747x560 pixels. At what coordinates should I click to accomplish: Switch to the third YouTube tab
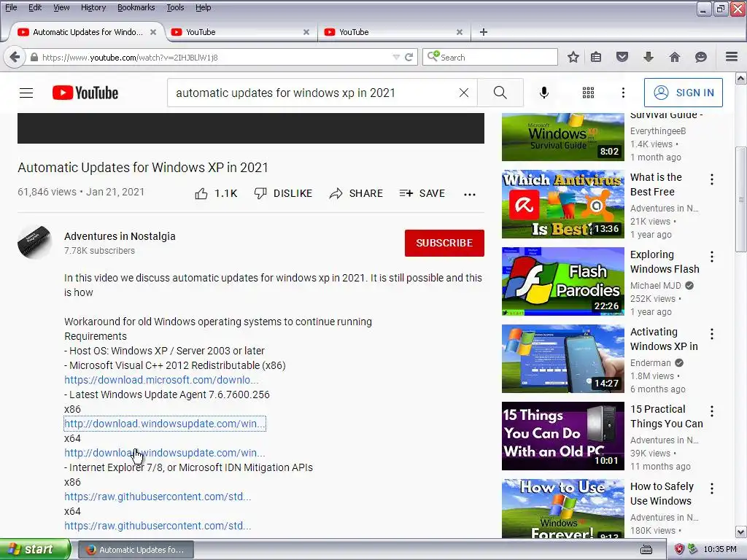(394, 32)
